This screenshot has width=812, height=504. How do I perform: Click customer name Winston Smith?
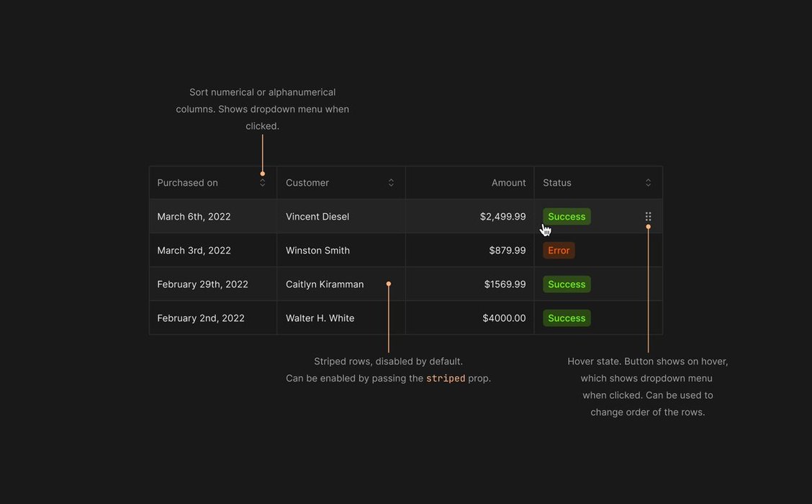pos(317,251)
